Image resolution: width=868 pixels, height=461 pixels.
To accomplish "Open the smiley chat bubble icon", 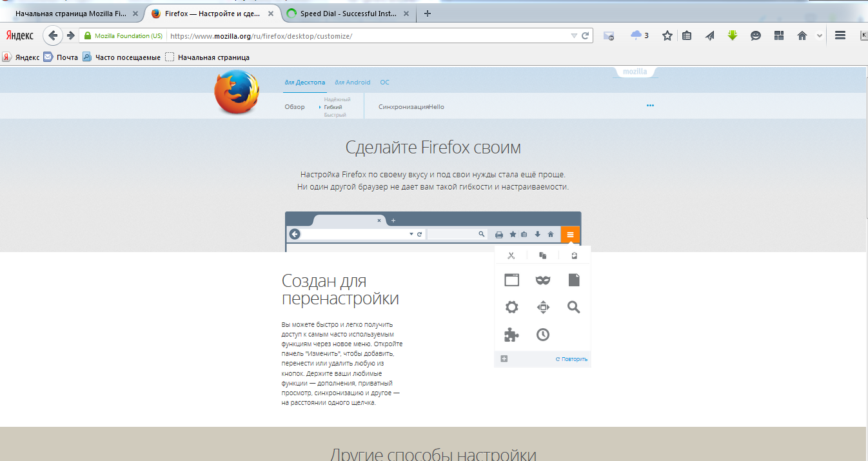I will (756, 36).
